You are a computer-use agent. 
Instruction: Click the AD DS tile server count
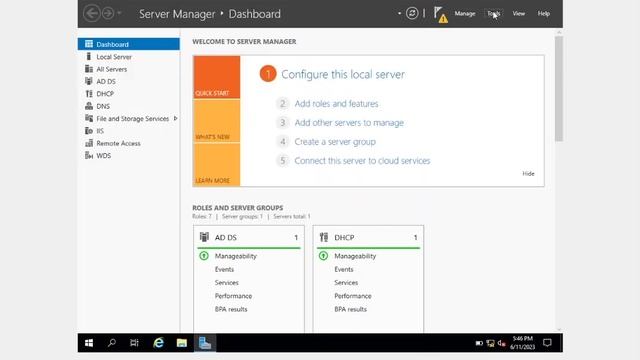296,238
